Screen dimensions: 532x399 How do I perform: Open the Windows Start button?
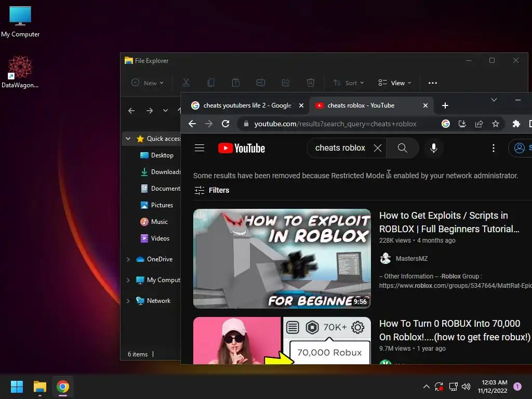pyautogui.click(x=17, y=387)
